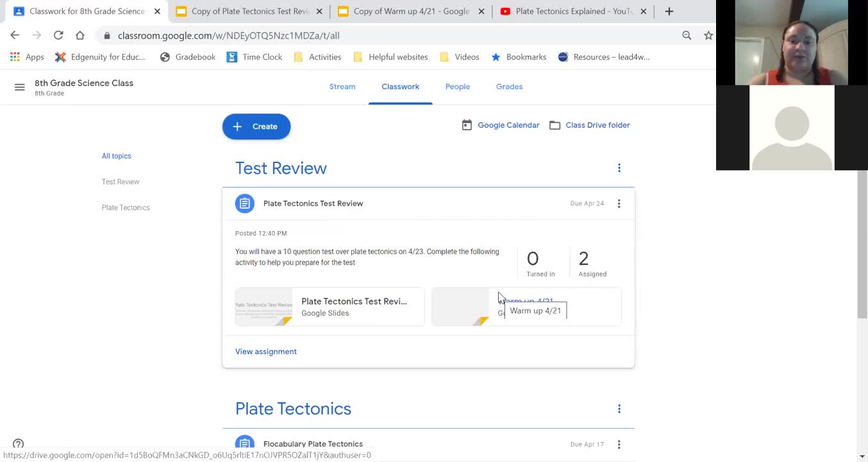Image resolution: width=868 pixels, height=462 pixels.
Task: Reload the current page
Action: (x=58, y=35)
